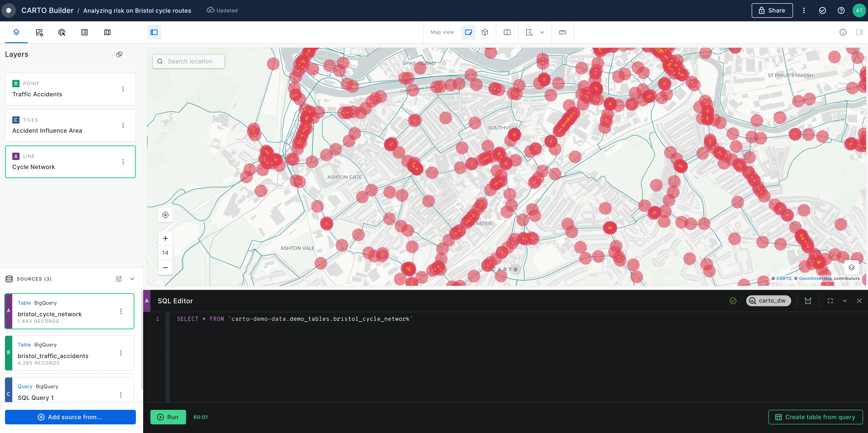This screenshot has width=868, height=433.
Task: Select the 2D map view icon
Action: coord(468,32)
